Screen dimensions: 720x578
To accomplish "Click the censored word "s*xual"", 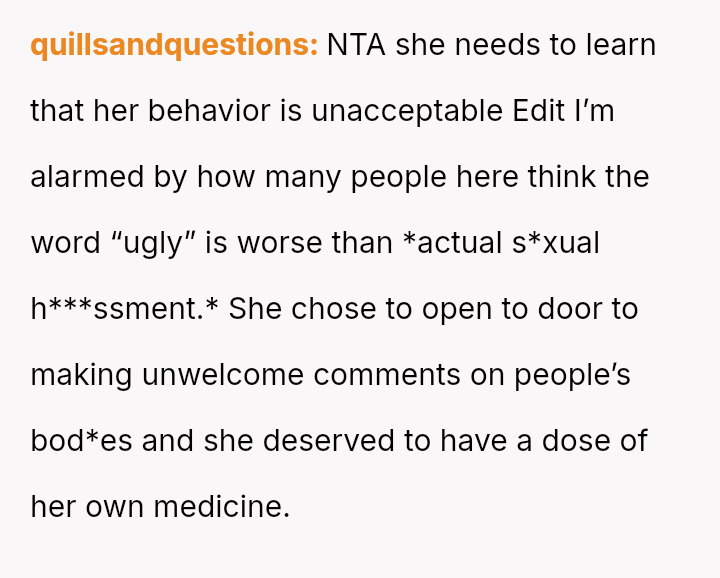I will coord(555,243).
